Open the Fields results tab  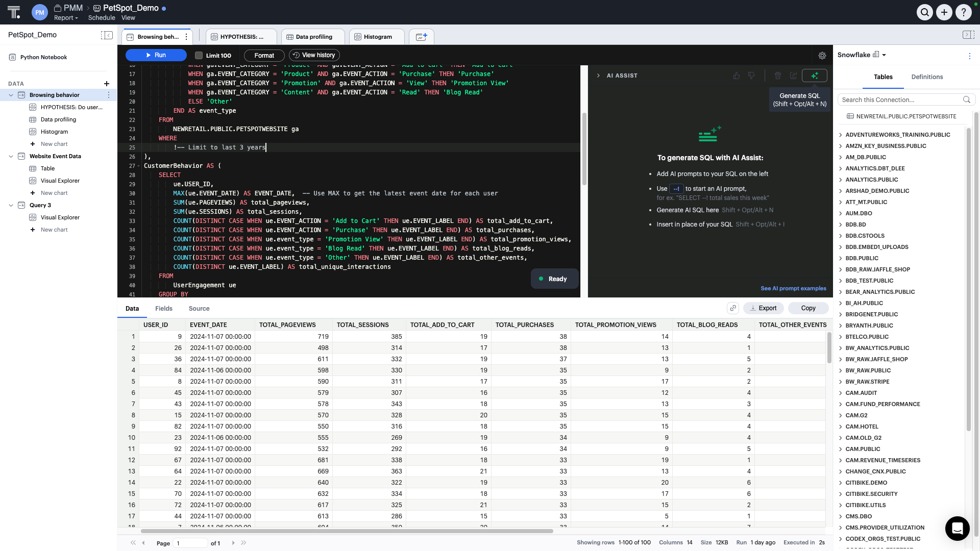coord(163,309)
